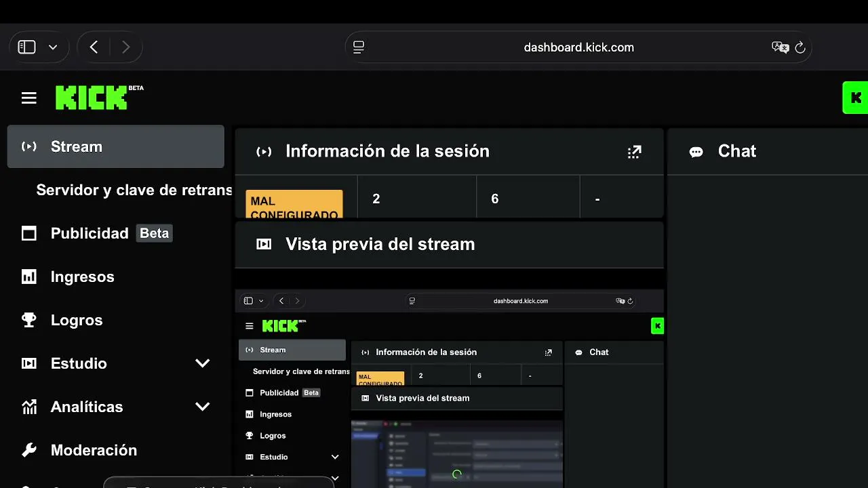The image size is (868, 488).
Task: Click the page reader icon in address bar
Action: click(x=359, y=47)
